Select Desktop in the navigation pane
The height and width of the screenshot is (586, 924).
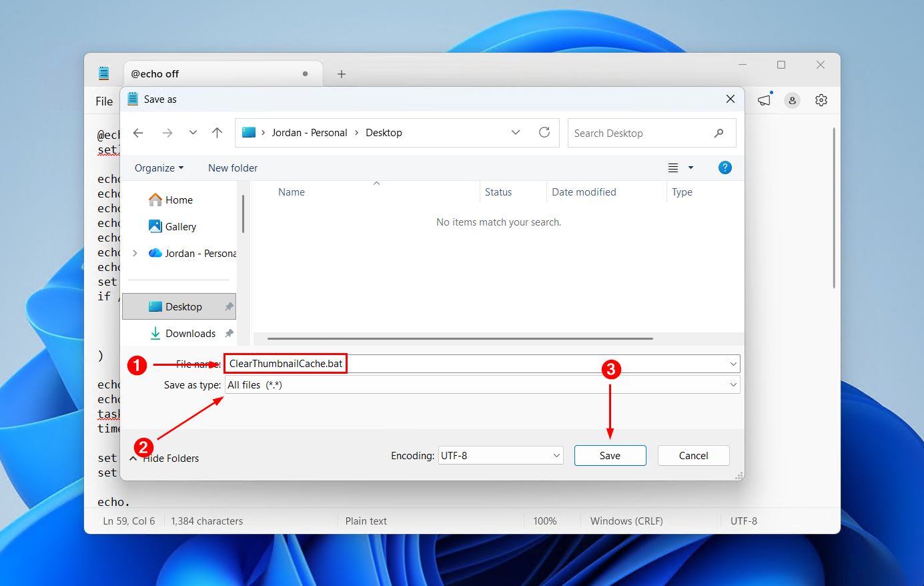(x=179, y=306)
